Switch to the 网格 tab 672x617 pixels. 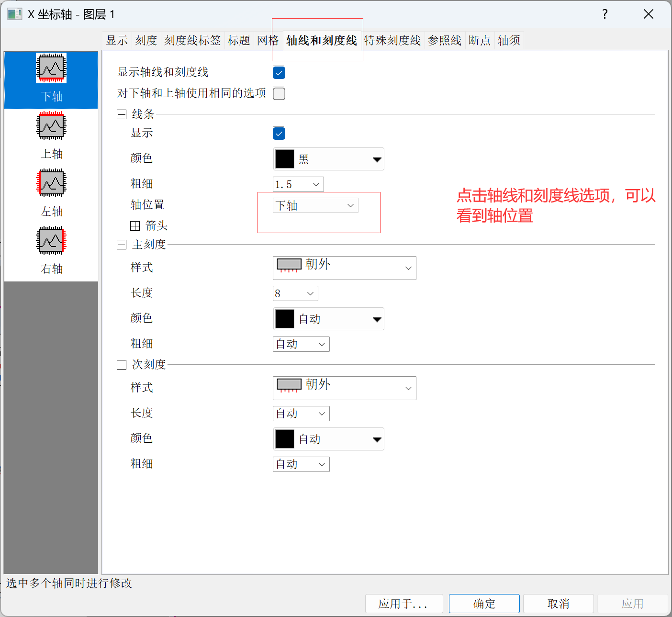(x=268, y=40)
